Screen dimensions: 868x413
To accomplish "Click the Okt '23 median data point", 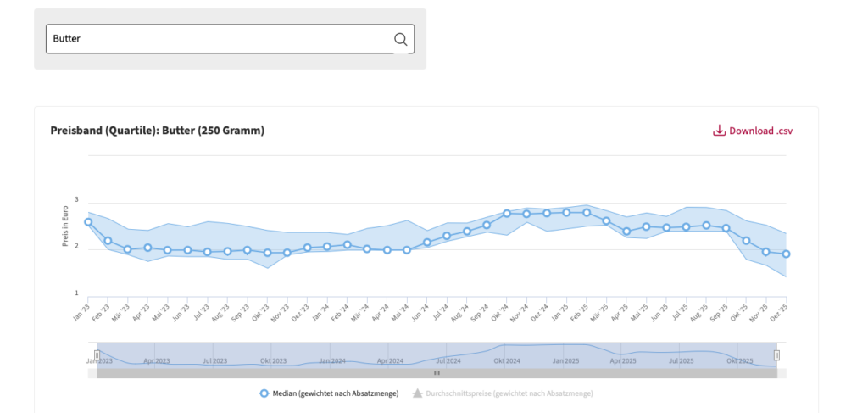I will 268,253.
